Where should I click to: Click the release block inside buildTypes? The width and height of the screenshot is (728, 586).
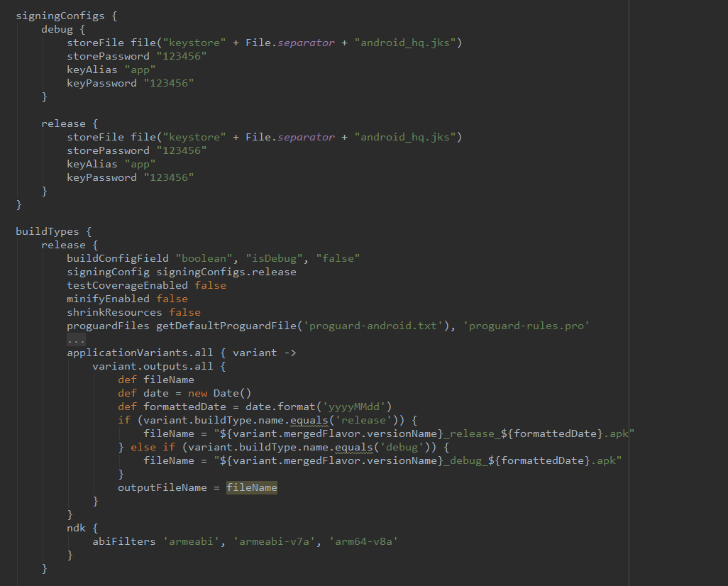(63, 244)
